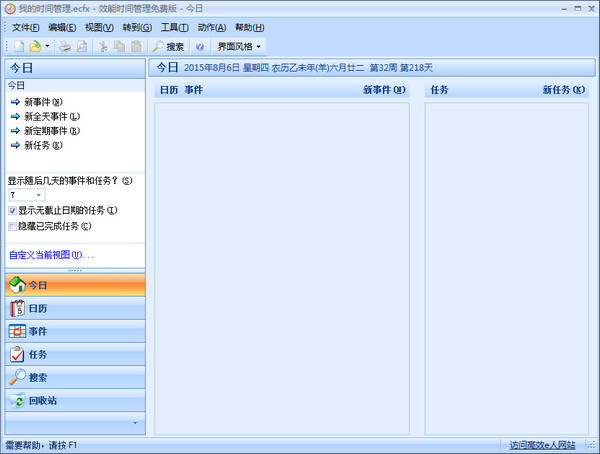This screenshot has width=600, height=454.
Task: Click the new file icon in toolbar
Action: pyautogui.click(x=19, y=46)
